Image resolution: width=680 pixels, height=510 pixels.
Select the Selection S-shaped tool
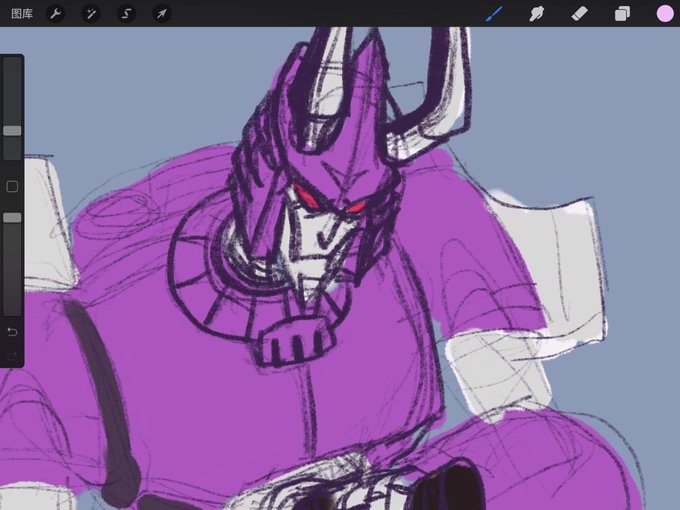(126, 14)
